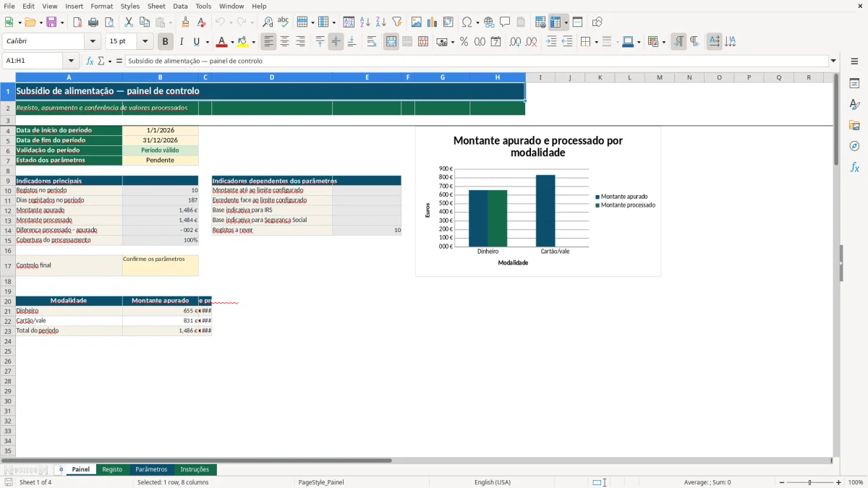Export directly as PDF
The image size is (868, 488).
click(77, 22)
